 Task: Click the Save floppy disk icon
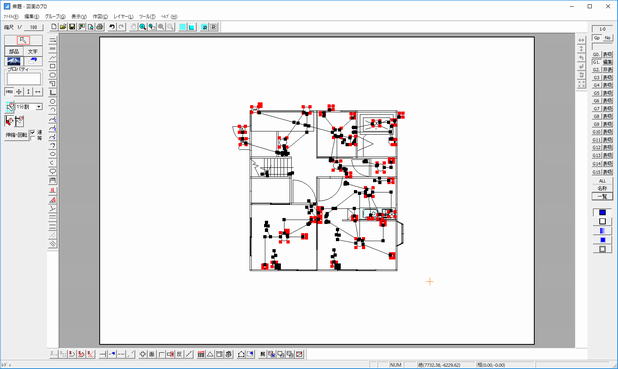[x=72, y=27]
